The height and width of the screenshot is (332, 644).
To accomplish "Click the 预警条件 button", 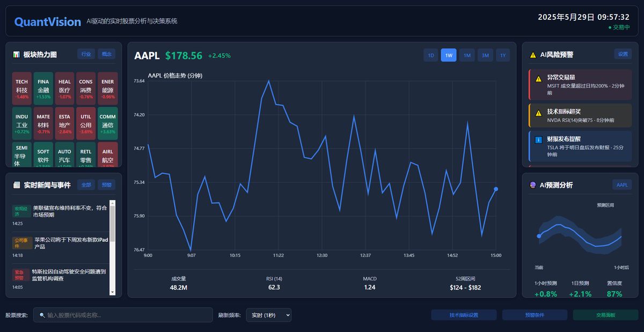I will (x=535, y=315).
